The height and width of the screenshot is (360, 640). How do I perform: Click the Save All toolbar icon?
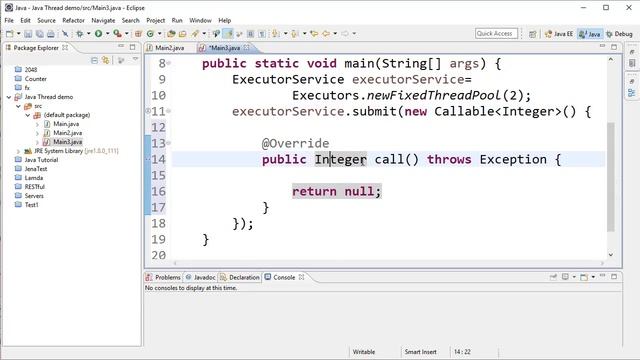pos(40,34)
